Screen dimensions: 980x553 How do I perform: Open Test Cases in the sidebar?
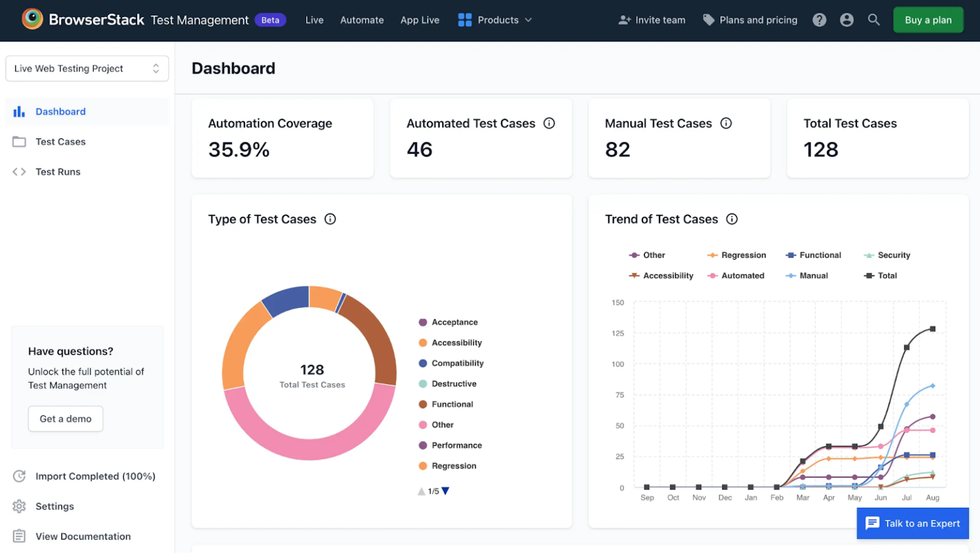click(x=60, y=142)
